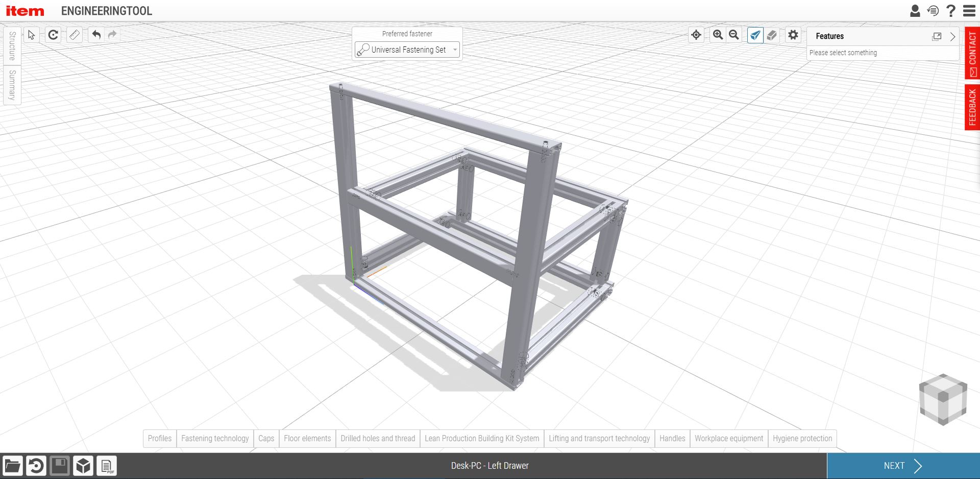
Task: Click the NEXT button
Action: (x=903, y=466)
